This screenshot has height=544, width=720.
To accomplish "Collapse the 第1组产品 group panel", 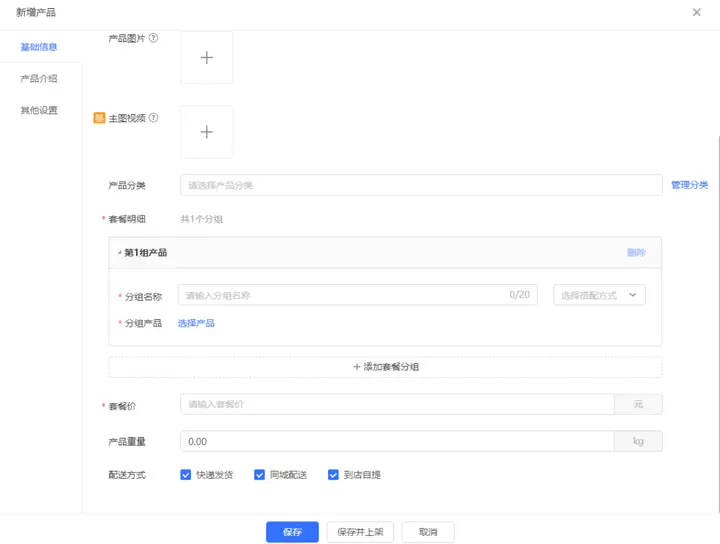I will [x=120, y=253].
